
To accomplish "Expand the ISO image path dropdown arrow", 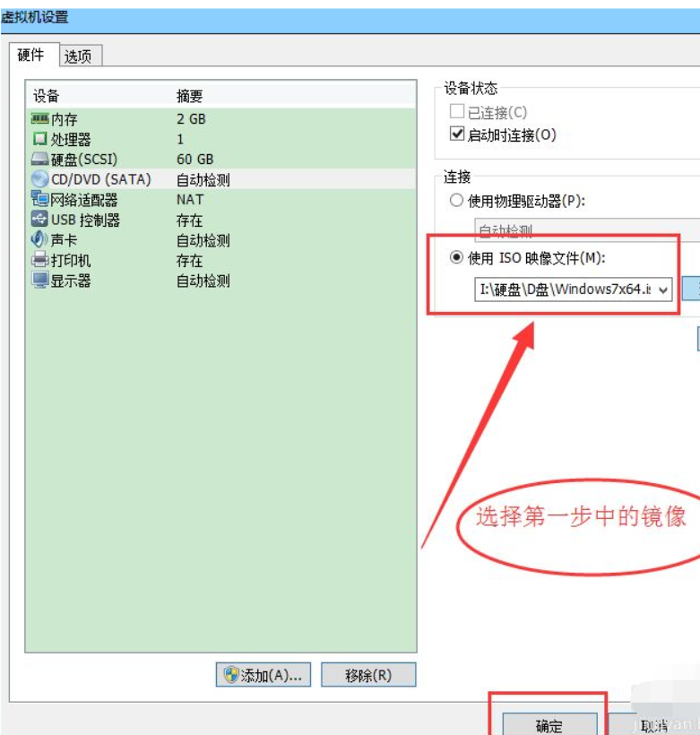I will coord(663,290).
